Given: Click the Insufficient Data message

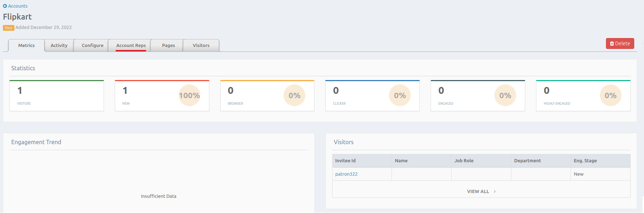Looking at the screenshot, I should tap(159, 196).
